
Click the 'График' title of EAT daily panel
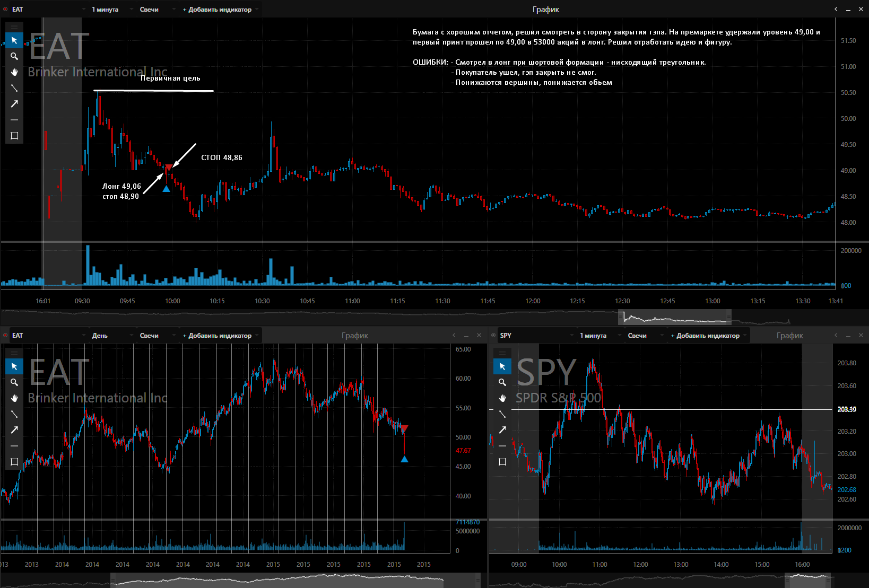tap(355, 336)
